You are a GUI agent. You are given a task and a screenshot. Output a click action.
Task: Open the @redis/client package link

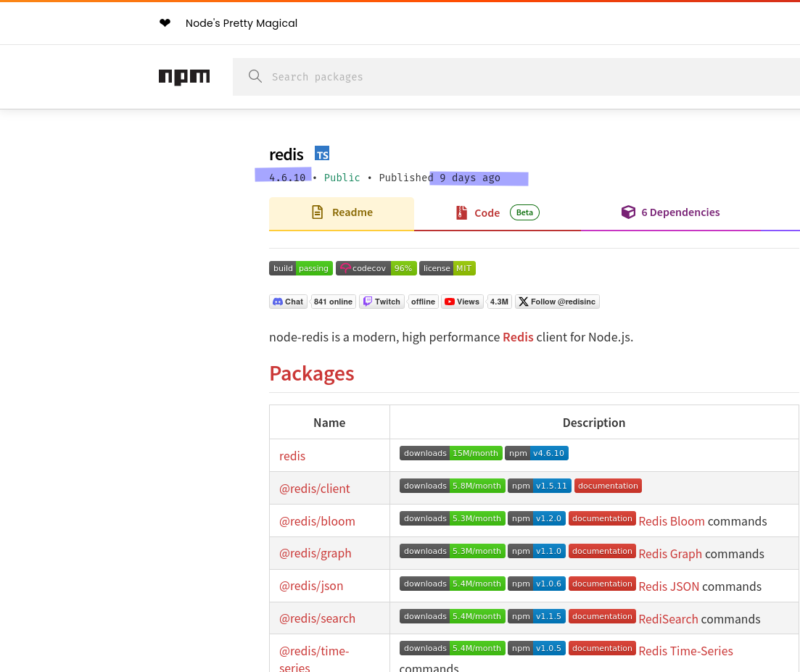click(314, 489)
